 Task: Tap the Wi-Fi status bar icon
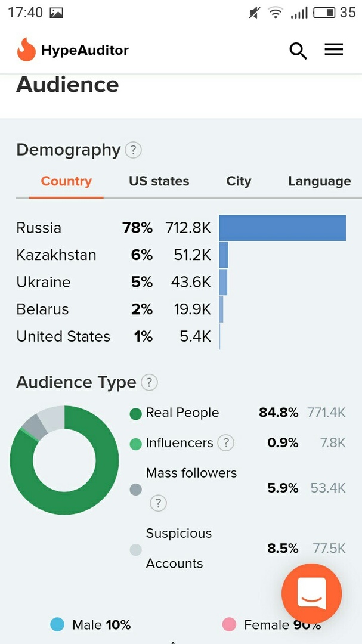click(x=275, y=13)
